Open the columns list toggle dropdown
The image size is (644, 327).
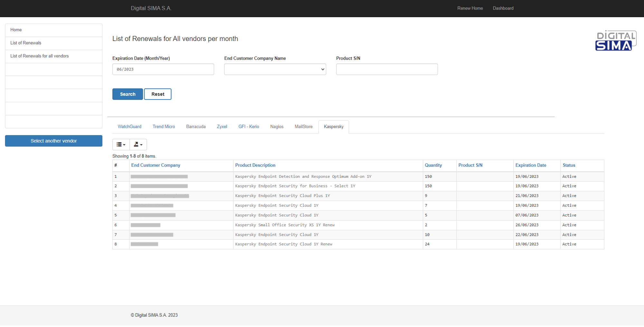pos(121,144)
